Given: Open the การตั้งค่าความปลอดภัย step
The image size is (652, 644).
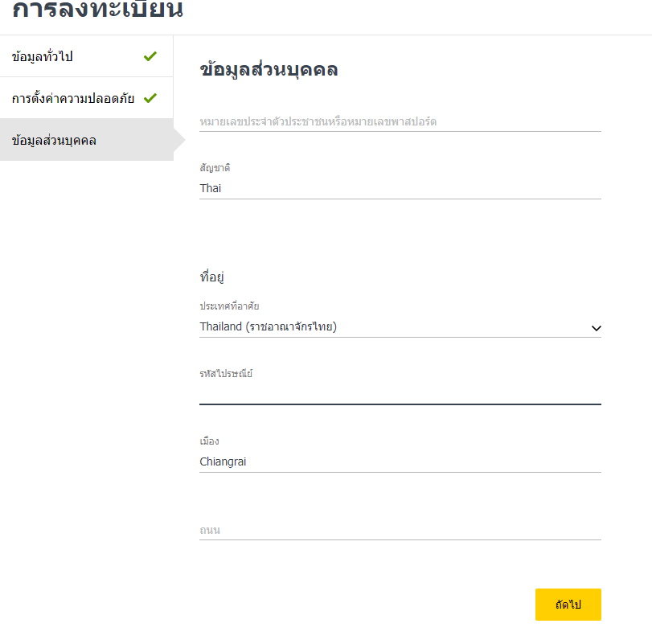Looking at the screenshot, I should [x=87, y=98].
